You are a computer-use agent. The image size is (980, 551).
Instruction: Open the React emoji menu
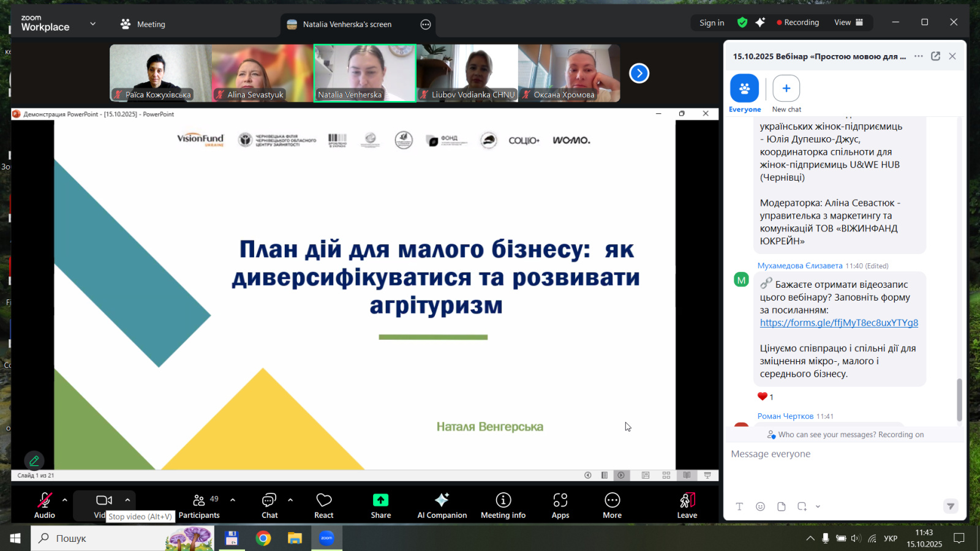[323, 505]
